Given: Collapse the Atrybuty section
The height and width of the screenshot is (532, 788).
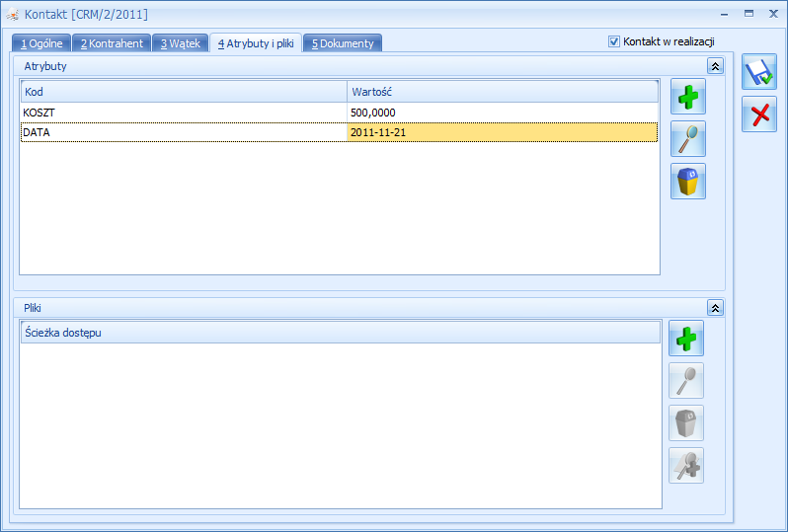Looking at the screenshot, I should click(715, 66).
